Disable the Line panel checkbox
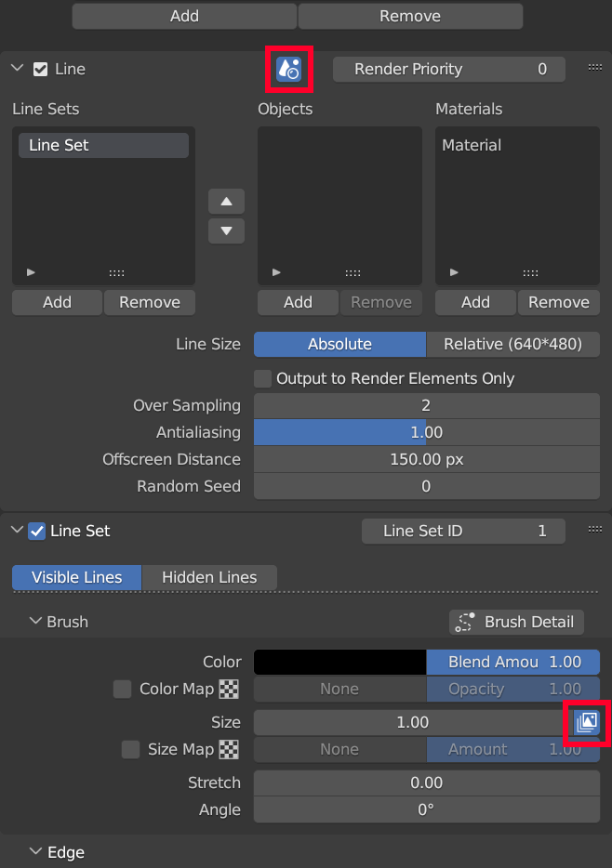This screenshot has height=868, width=612. pyautogui.click(x=40, y=69)
